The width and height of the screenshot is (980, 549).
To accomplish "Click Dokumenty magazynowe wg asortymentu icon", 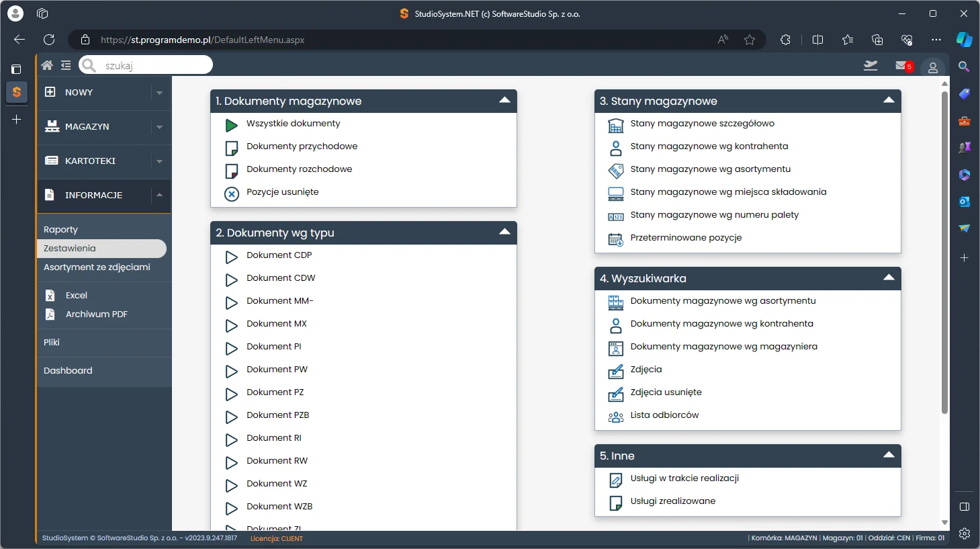I will tap(615, 302).
